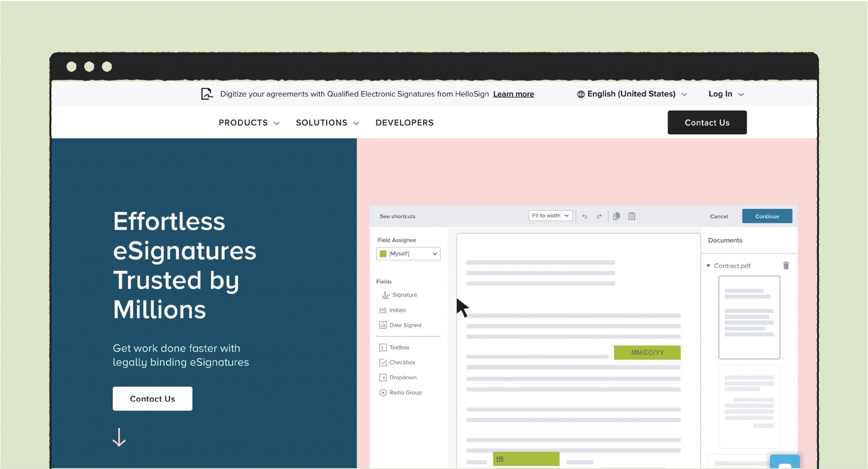
Task: Open the Fit to width zoom dropdown
Action: coord(550,215)
